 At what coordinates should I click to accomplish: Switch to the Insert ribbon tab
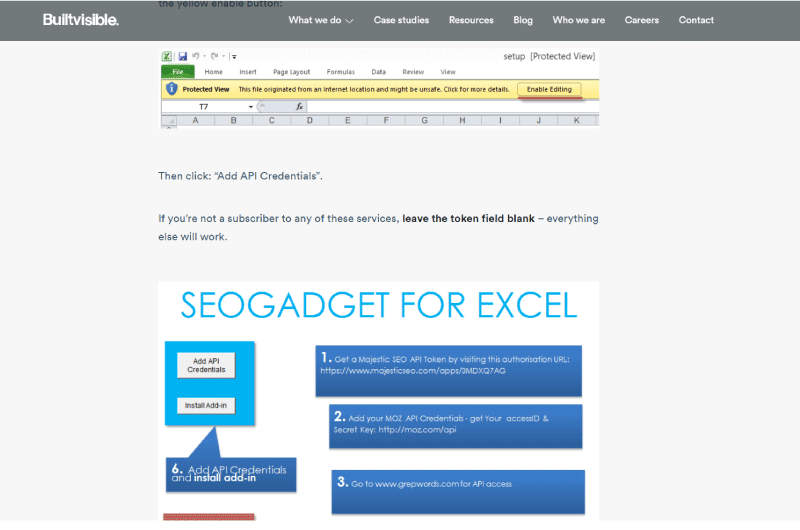(x=248, y=72)
